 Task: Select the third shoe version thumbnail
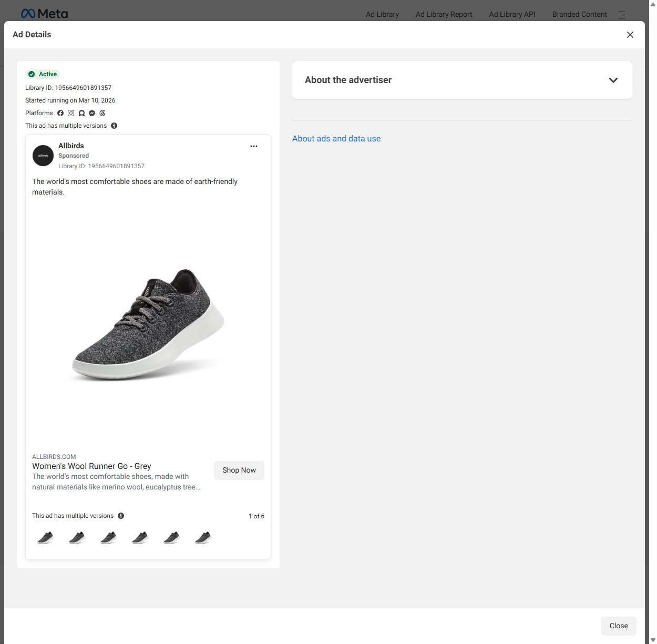click(109, 537)
